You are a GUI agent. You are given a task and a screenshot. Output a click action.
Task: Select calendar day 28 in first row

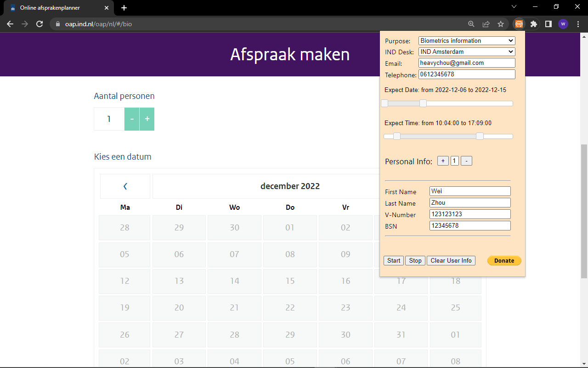click(124, 228)
